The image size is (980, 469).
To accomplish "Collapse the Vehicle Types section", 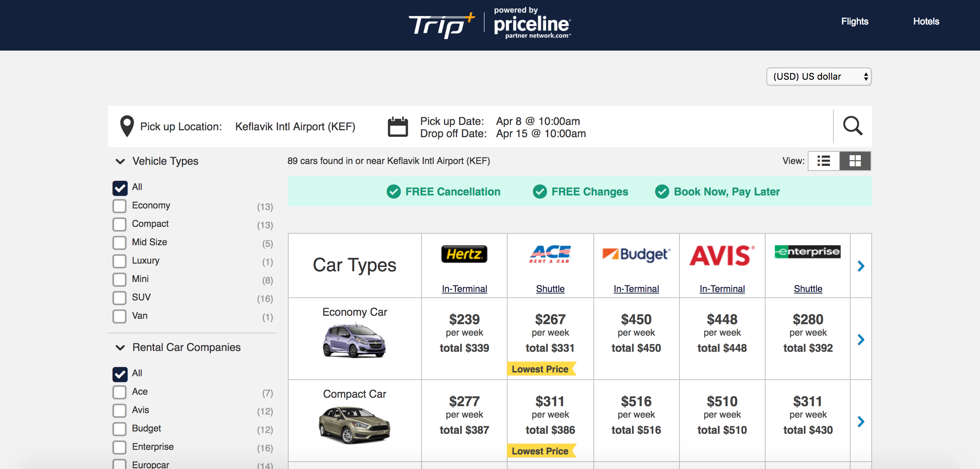I will point(120,161).
